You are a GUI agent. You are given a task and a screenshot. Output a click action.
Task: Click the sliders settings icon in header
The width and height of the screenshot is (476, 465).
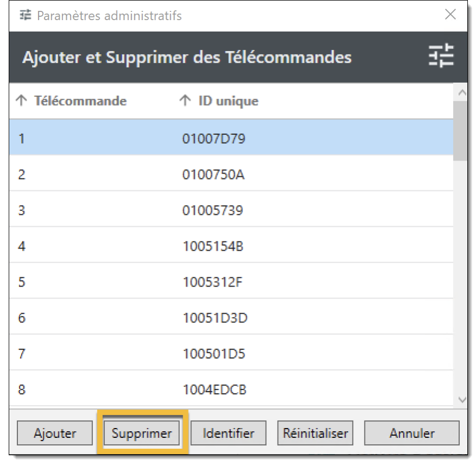point(441,57)
